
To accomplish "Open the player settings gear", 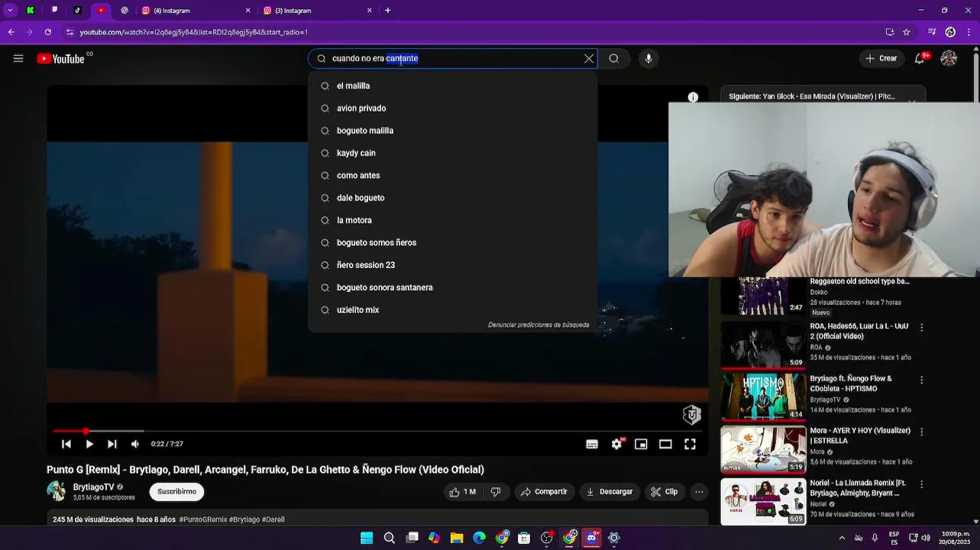I will (x=616, y=444).
